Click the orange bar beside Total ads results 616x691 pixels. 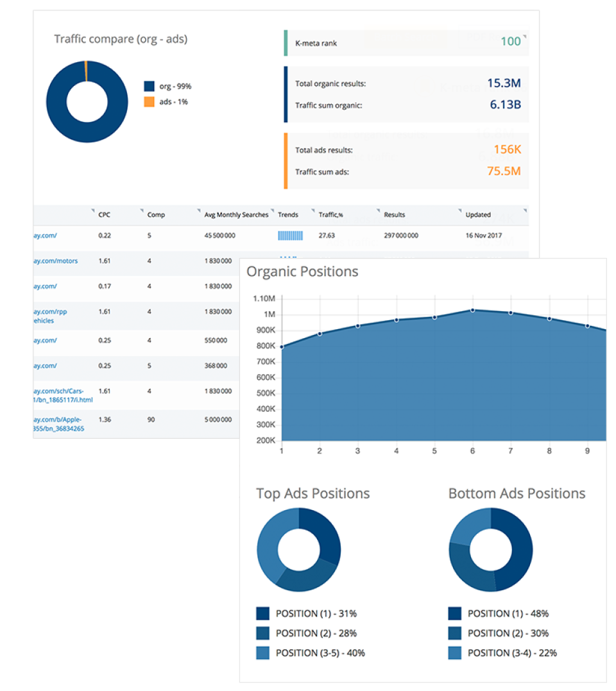pyautogui.click(x=285, y=160)
